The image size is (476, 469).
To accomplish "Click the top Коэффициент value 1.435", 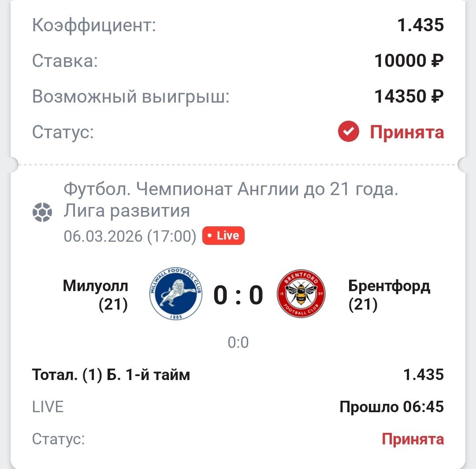I will pos(420,26).
